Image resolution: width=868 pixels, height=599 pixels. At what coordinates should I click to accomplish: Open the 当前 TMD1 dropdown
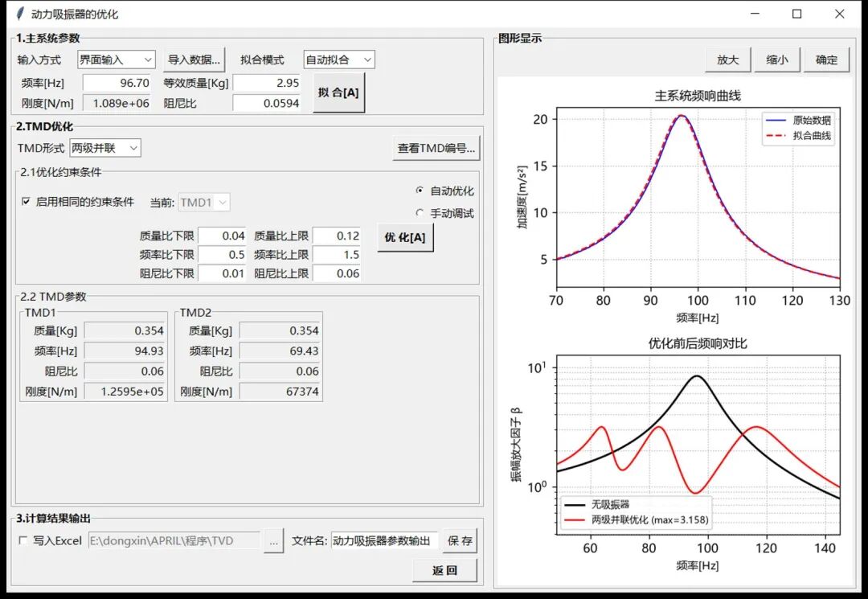click(203, 203)
